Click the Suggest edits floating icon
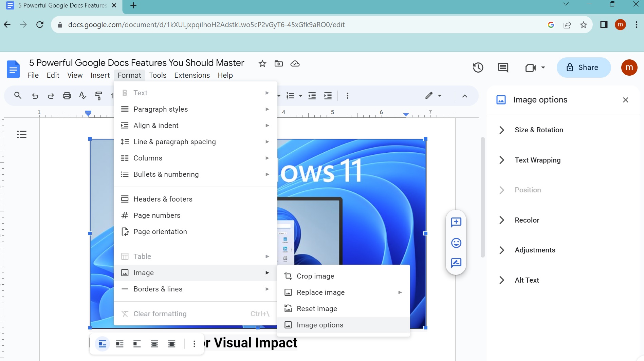644x361 pixels. (456, 263)
